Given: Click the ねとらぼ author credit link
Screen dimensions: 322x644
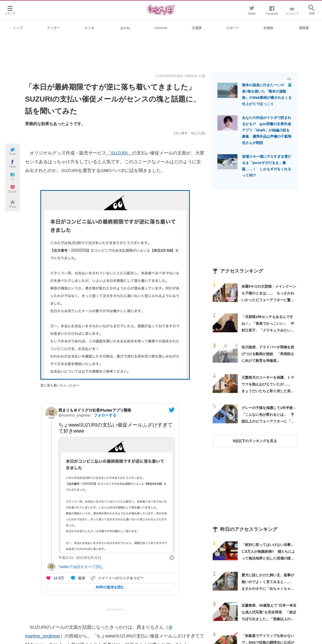Looking at the screenshot, I should coord(197,133).
